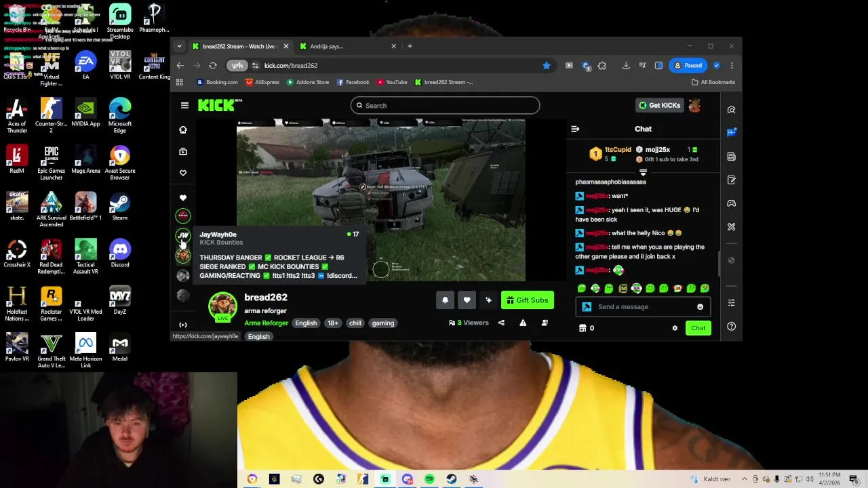The image size is (868, 488).
Task: Open Following outlined heart icon in sidebar
Action: point(183,173)
